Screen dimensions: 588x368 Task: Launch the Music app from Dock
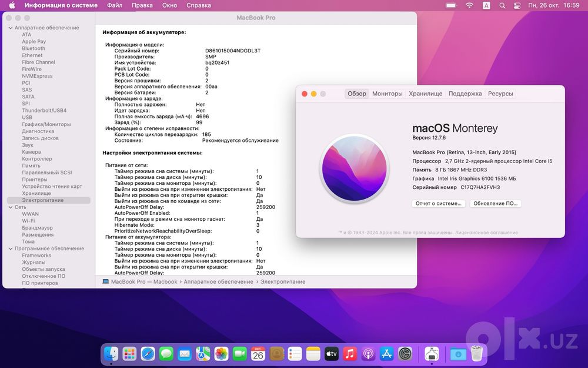point(350,354)
